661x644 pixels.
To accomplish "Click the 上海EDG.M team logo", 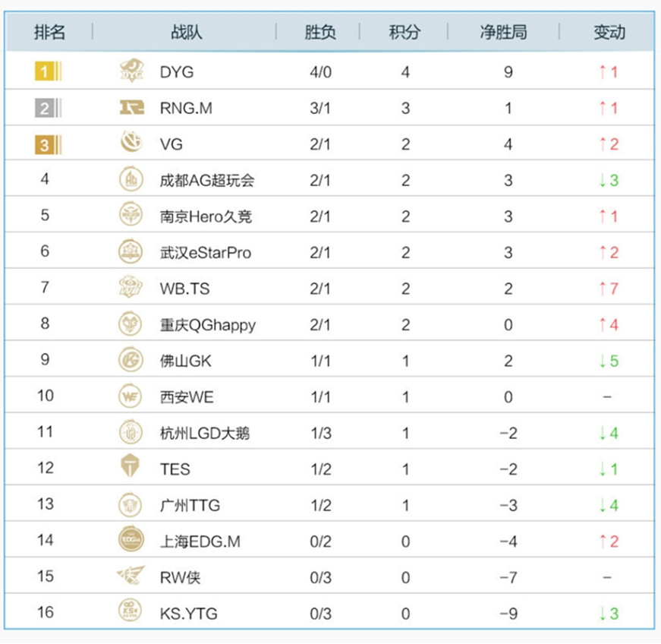I will [131, 539].
